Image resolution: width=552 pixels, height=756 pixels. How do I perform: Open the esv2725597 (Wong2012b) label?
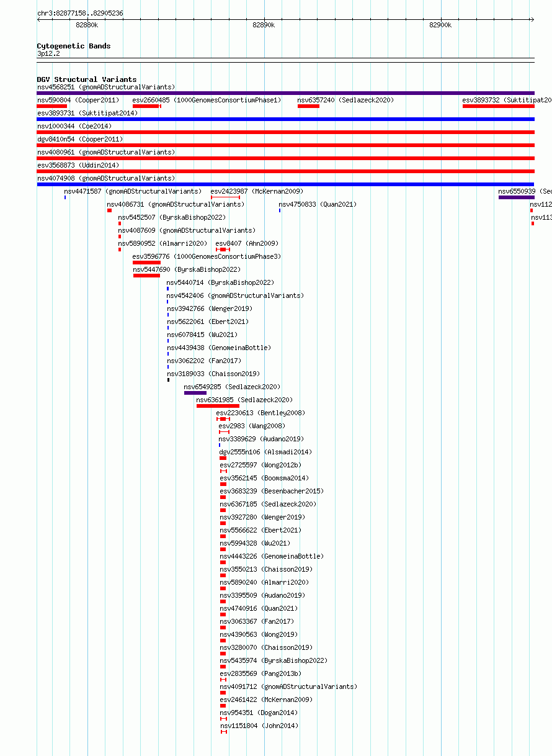(260, 465)
